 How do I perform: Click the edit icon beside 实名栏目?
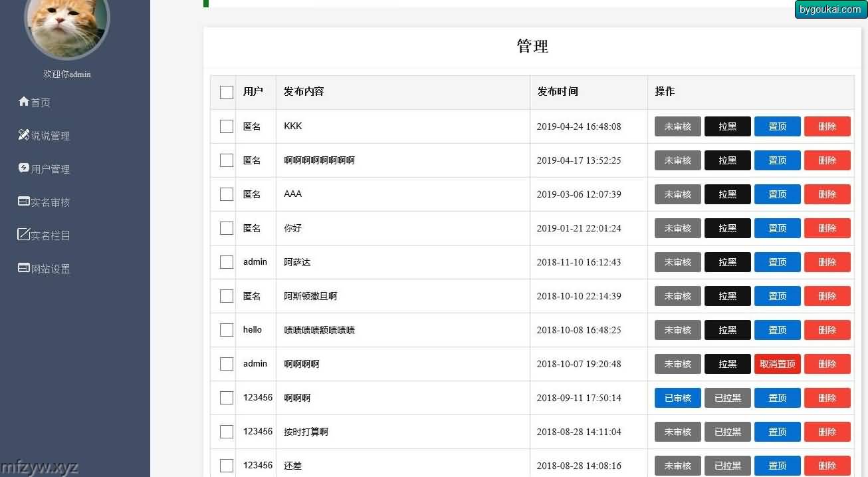24,235
